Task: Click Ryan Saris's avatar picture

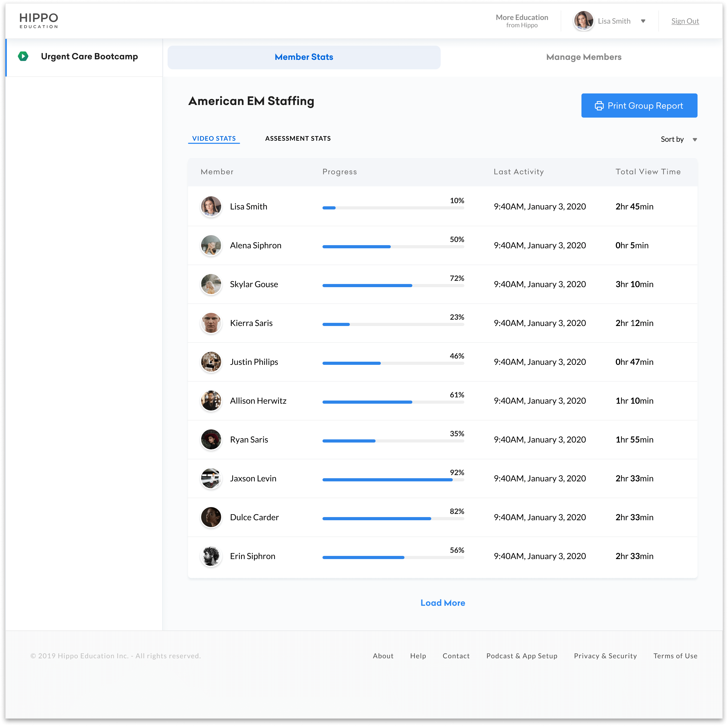Action: point(211,440)
